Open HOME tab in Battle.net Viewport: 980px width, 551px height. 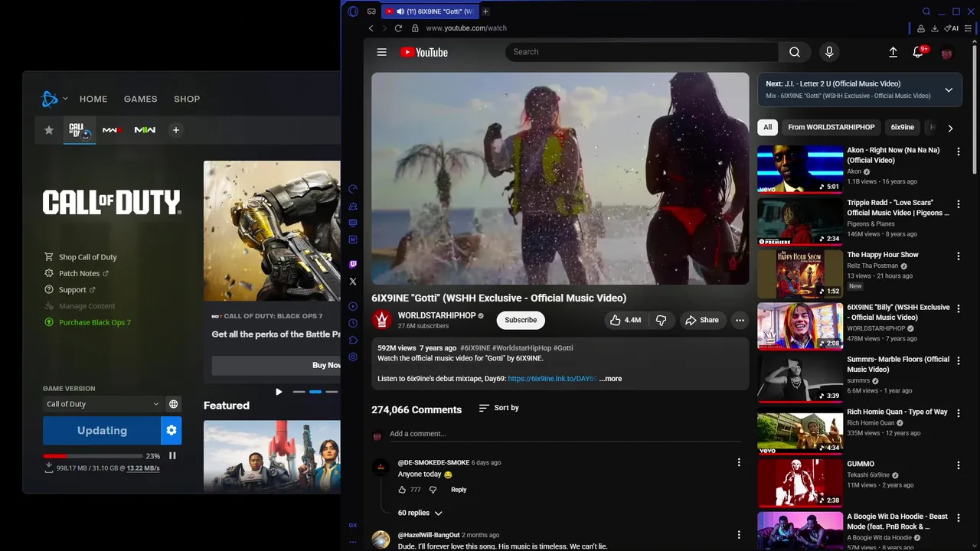[x=93, y=99]
